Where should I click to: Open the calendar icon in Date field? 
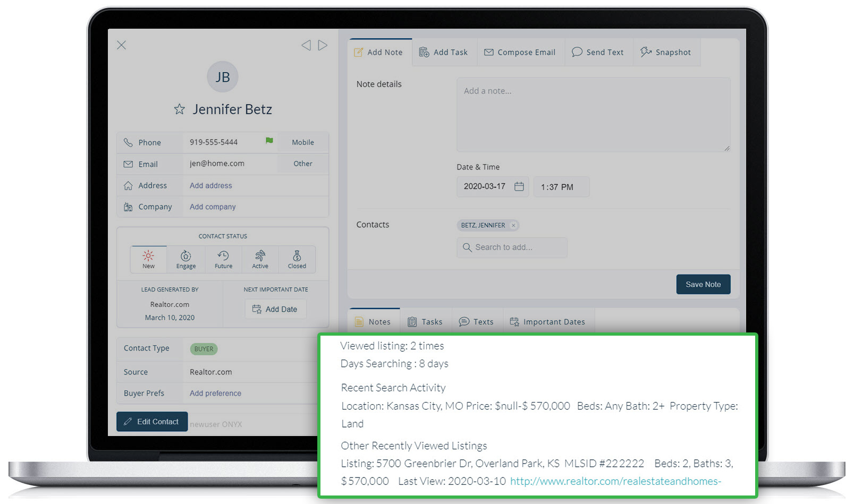coord(519,186)
